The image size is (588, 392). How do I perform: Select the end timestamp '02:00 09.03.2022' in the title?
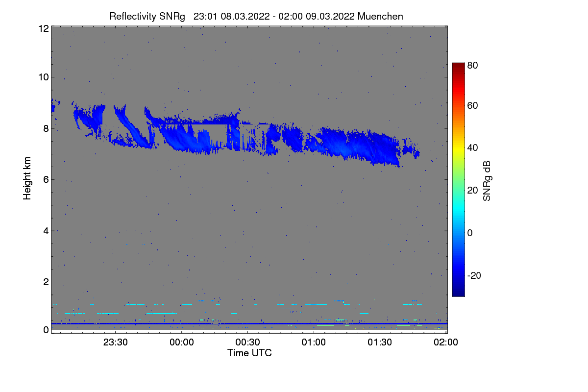tap(317, 16)
